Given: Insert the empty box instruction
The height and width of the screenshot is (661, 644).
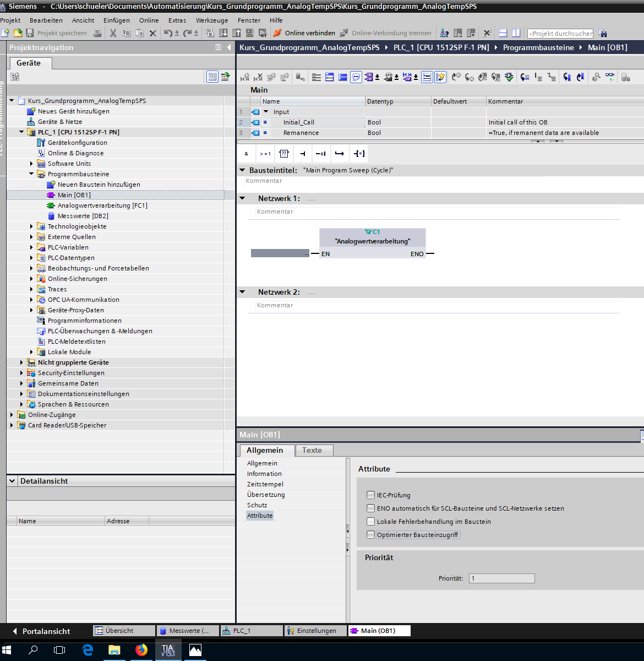Looking at the screenshot, I should click(283, 154).
